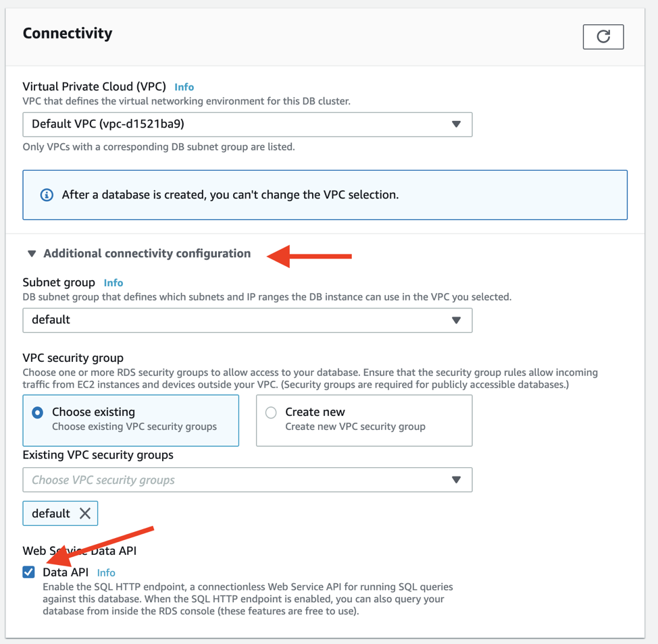The image size is (658, 644).
Task: Click the Create new card title
Action: pos(315,412)
